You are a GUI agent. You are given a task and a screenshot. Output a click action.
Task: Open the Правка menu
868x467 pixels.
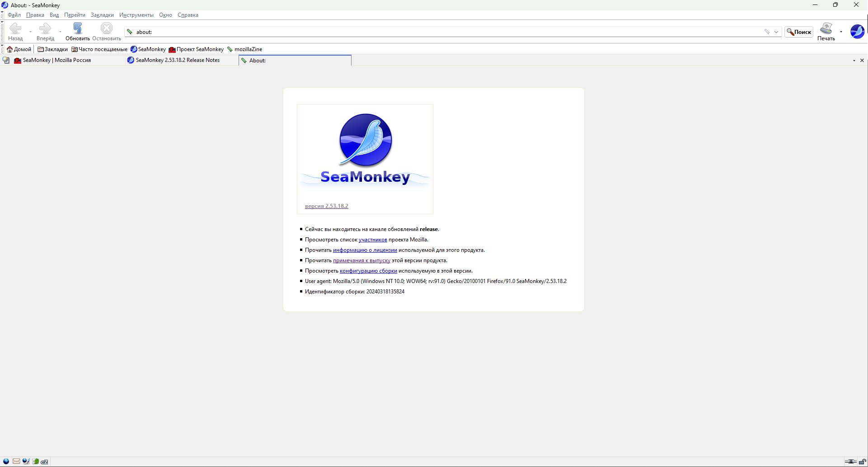pyautogui.click(x=35, y=15)
